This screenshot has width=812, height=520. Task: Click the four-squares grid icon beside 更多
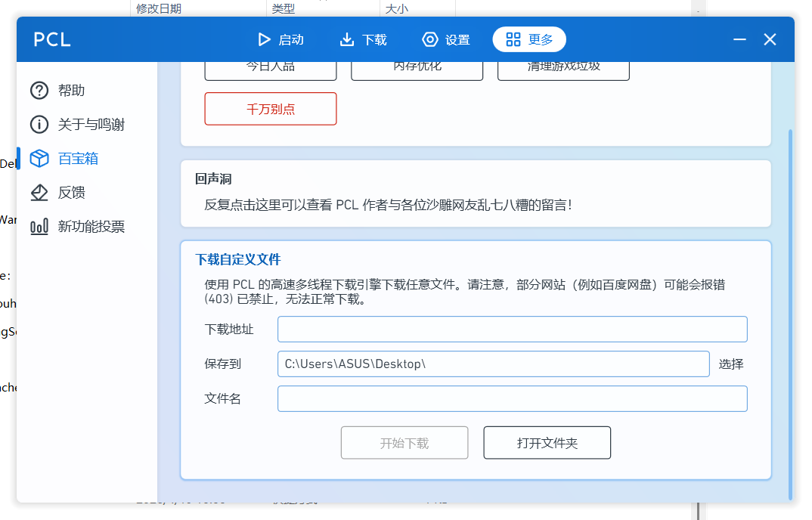513,39
